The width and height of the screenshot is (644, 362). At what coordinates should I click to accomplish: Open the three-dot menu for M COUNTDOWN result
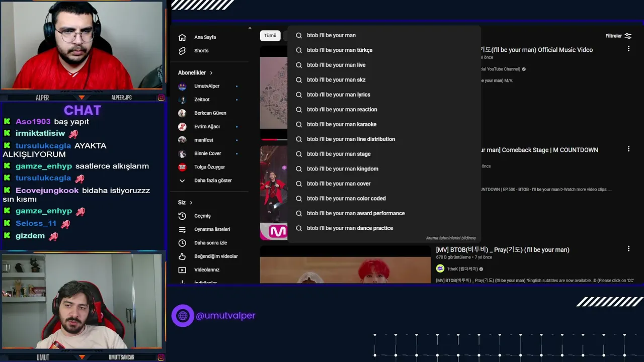click(628, 149)
